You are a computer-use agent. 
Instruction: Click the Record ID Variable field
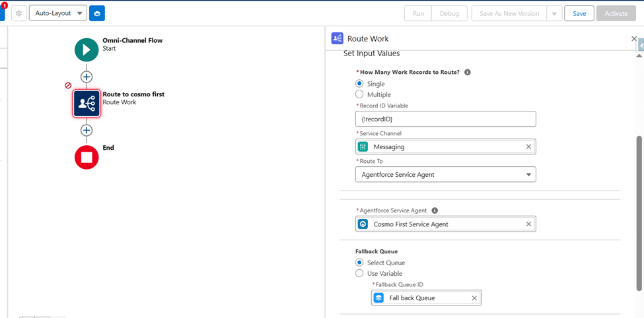click(446, 119)
